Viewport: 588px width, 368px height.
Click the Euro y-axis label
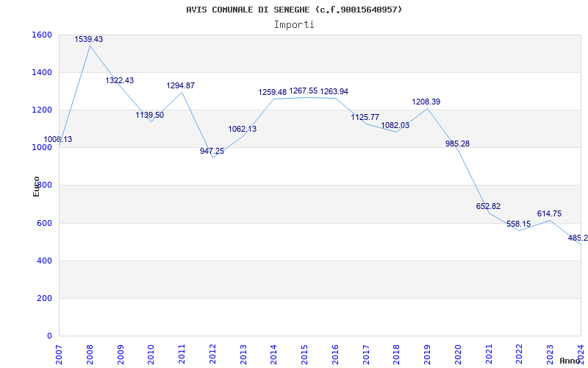point(36,186)
